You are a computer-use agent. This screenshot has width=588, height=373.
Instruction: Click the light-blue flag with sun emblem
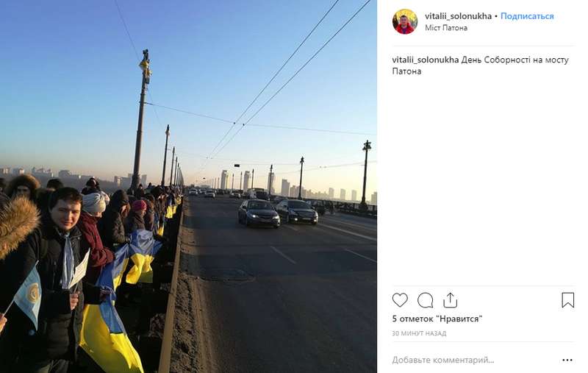click(x=29, y=295)
